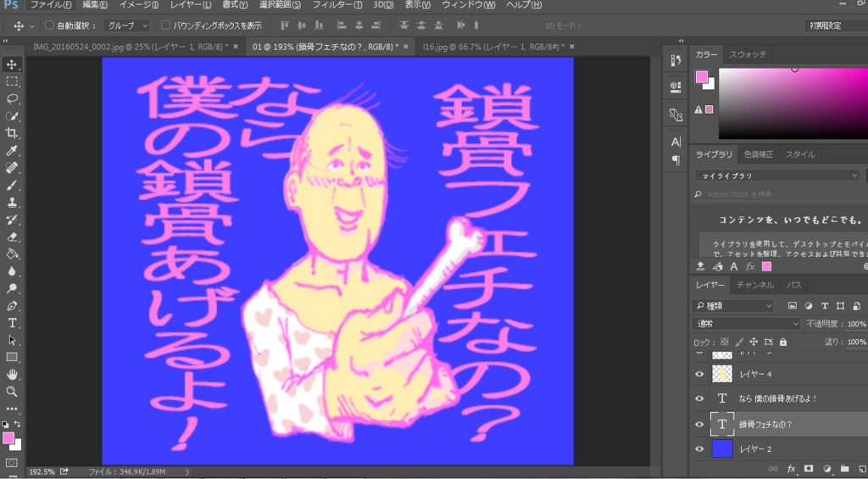Select the Dodge tool

click(x=12, y=288)
